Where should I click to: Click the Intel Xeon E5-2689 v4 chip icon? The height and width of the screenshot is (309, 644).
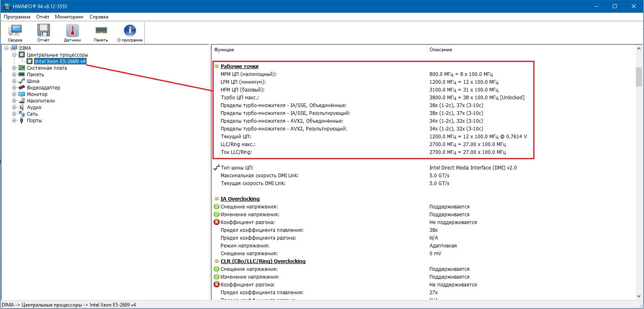tap(30, 61)
